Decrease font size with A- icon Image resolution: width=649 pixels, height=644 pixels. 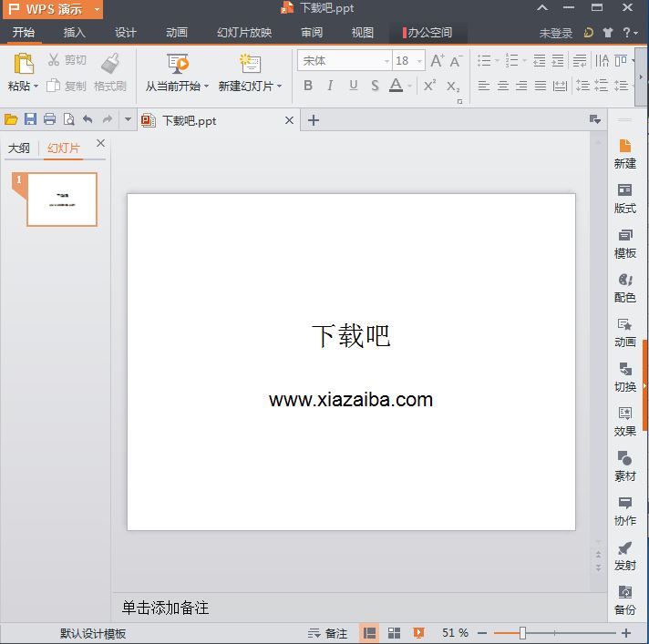[x=456, y=61]
